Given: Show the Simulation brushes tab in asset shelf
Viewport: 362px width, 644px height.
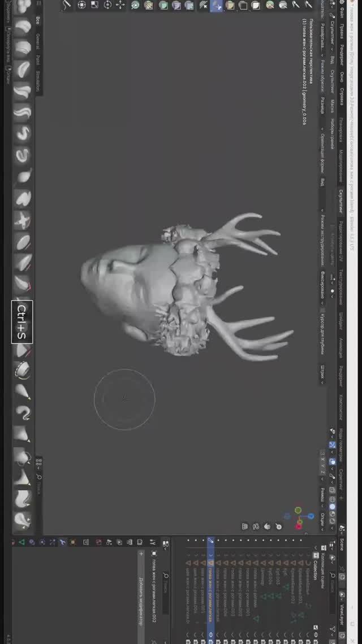Looking at the screenshot, I should coord(37,80).
